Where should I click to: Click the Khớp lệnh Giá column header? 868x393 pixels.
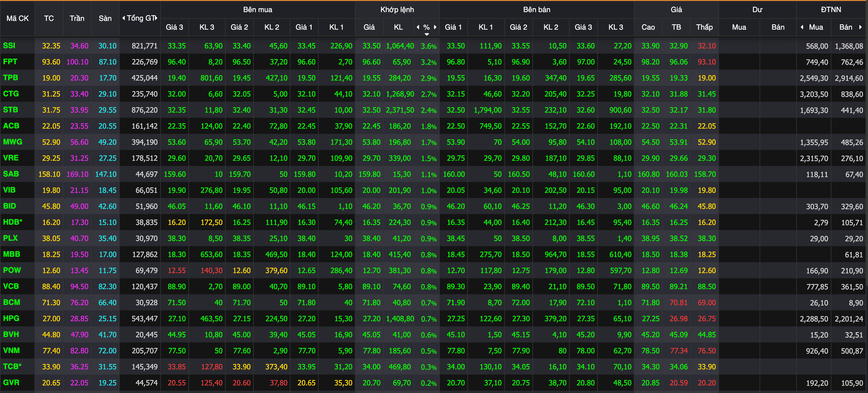click(369, 27)
